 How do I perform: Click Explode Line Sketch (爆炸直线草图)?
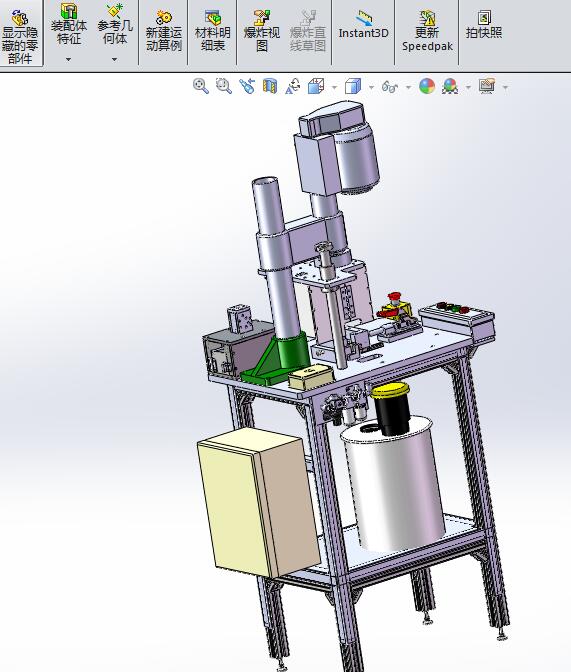(308, 32)
